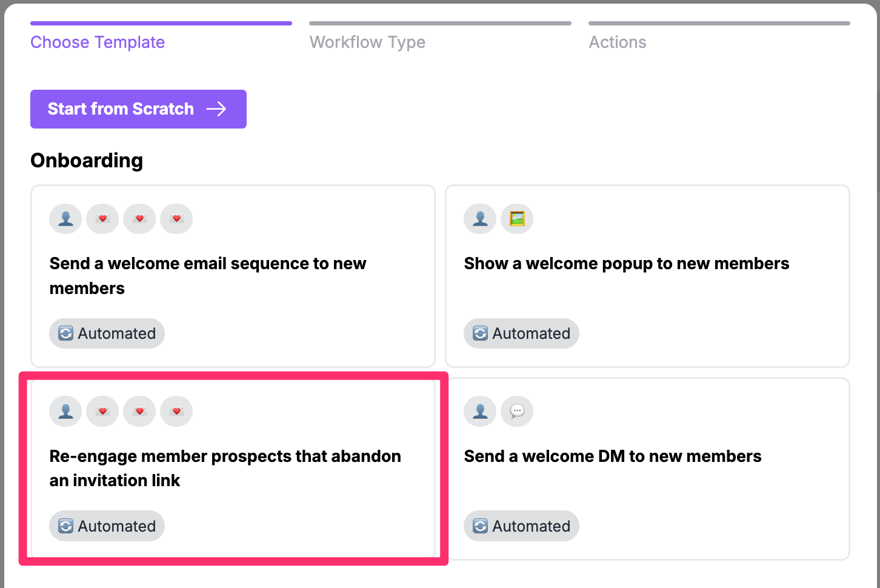Click the person icon on welcome email sequence card
The height and width of the screenshot is (588, 880).
click(x=65, y=218)
